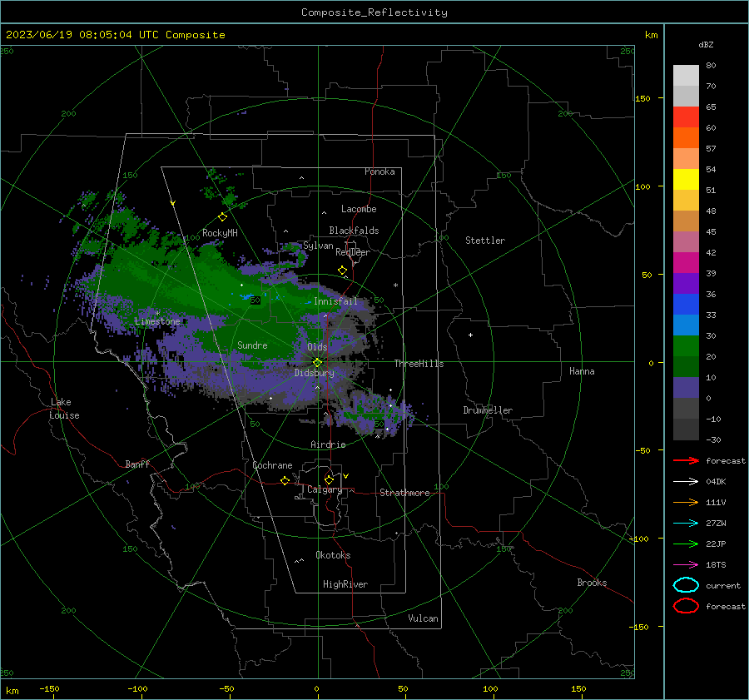Click the magenta 18TS arrow icon

(x=686, y=565)
